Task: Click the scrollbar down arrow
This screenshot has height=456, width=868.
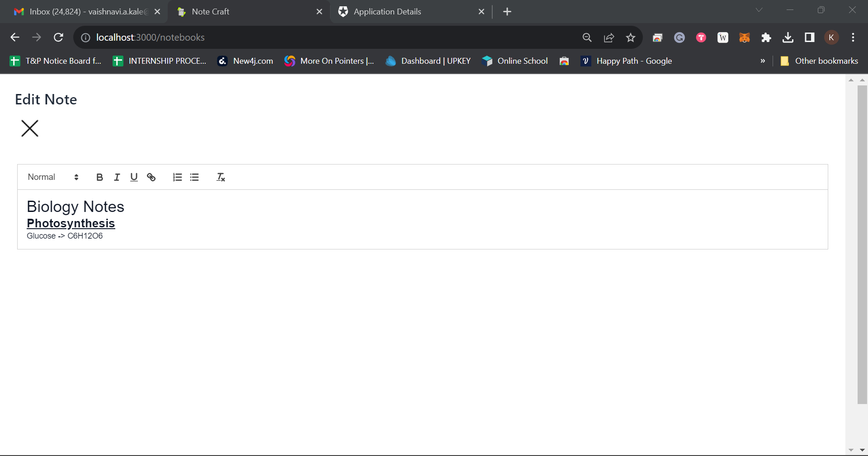Action: (x=862, y=450)
